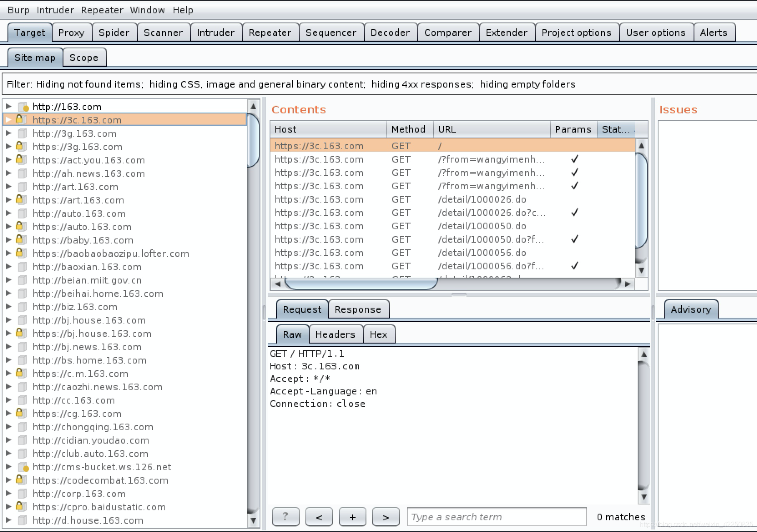Click the lock icon beside https://c.m.163.com

(x=20, y=373)
